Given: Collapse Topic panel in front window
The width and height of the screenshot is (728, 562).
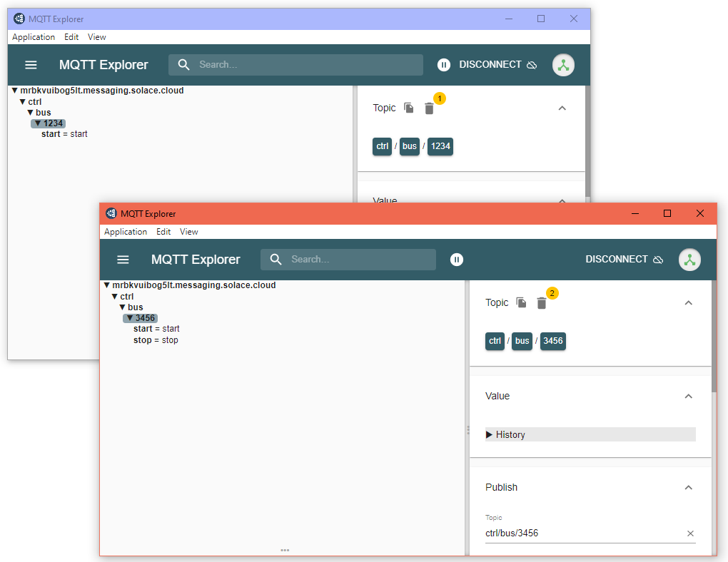Looking at the screenshot, I should [689, 303].
